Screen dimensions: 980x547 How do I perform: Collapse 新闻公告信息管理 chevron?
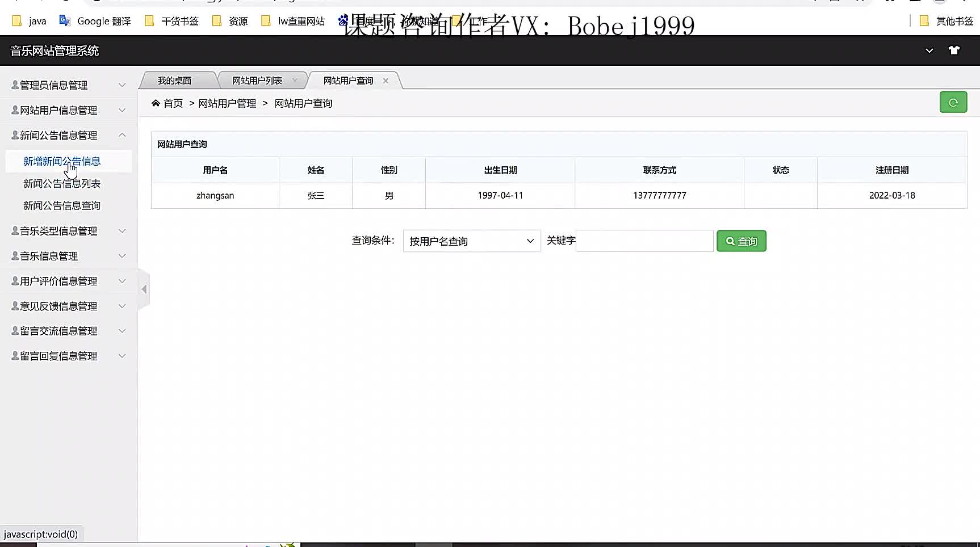point(122,135)
